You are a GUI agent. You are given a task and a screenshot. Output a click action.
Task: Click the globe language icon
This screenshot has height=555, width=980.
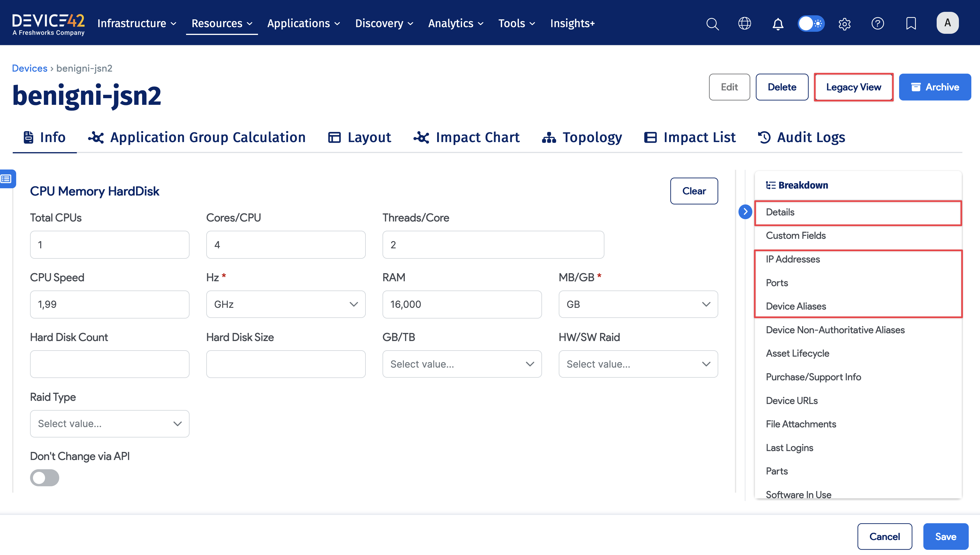744,24
